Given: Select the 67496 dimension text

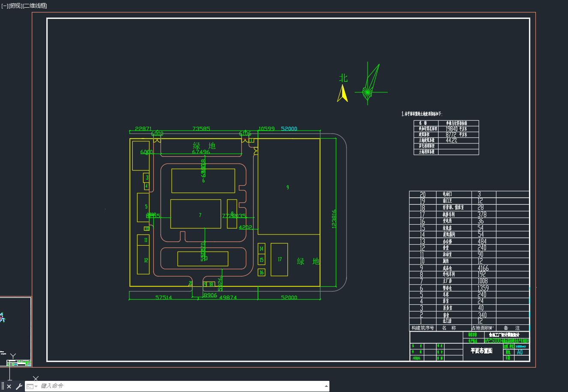Looking at the screenshot, I should pyautogui.click(x=201, y=152).
